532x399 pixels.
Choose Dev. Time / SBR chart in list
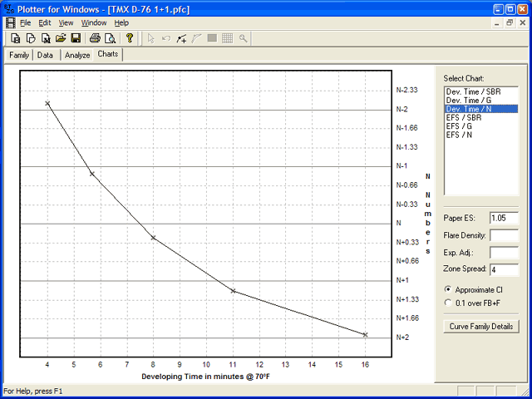pyautogui.click(x=481, y=91)
